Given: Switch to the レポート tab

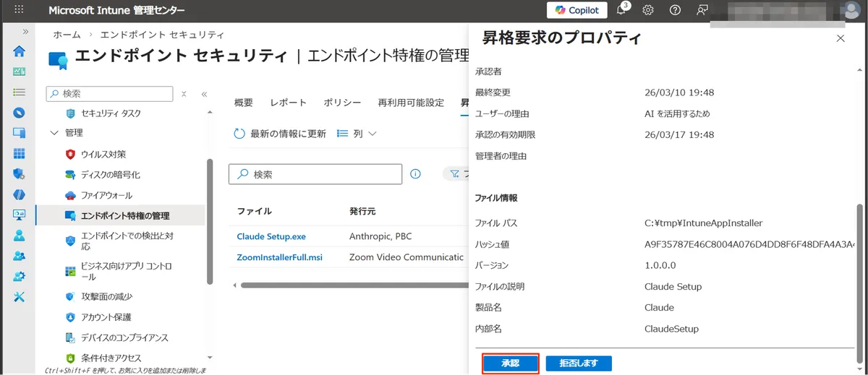Looking at the screenshot, I should (x=288, y=103).
